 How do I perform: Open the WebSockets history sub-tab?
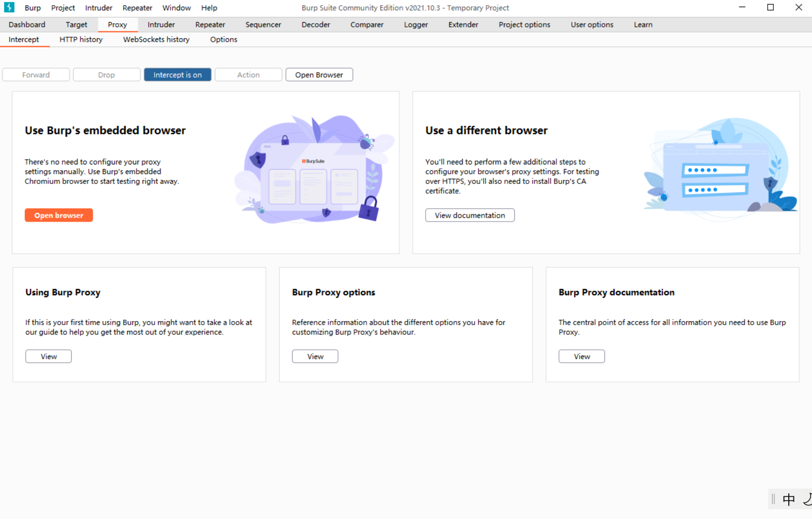point(156,40)
